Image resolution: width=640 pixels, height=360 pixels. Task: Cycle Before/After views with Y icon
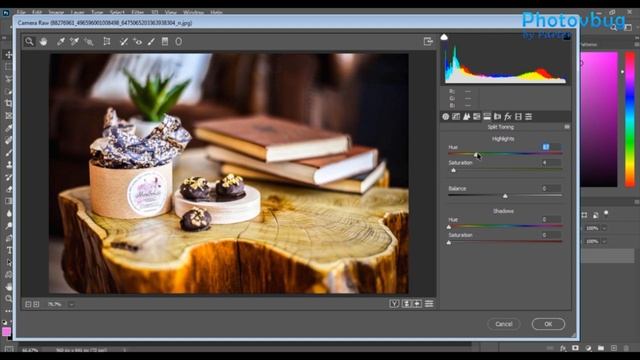394,304
